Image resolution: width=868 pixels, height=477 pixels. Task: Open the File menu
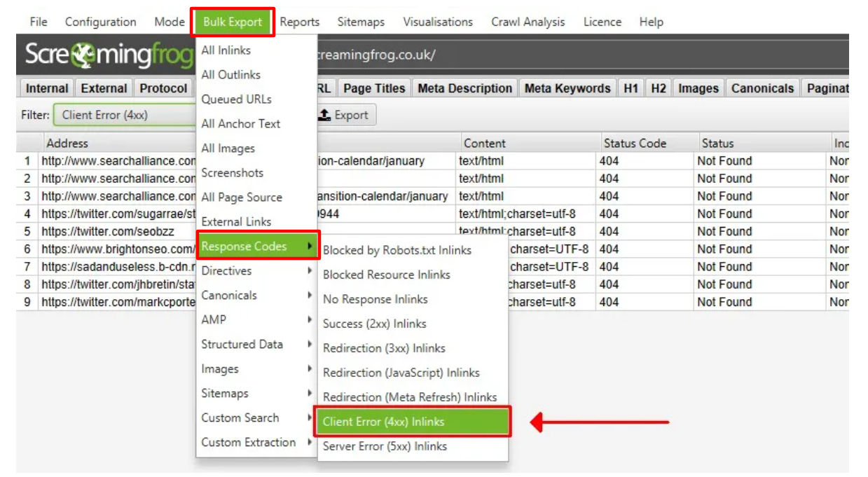pyautogui.click(x=39, y=22)
